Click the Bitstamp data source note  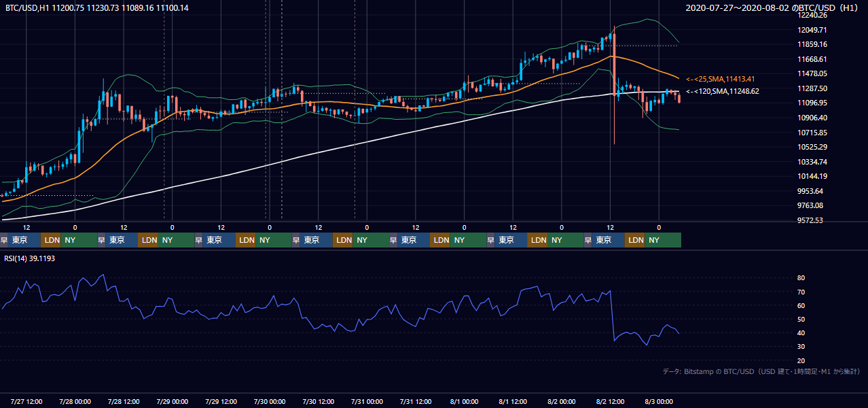pyautogui.click(x=761, y=372)
